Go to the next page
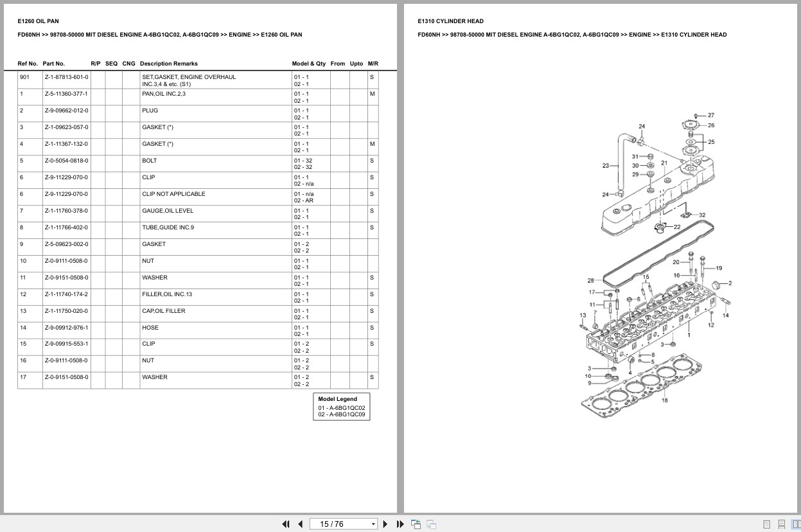This screenshot has height=532, width=801. 385,524
